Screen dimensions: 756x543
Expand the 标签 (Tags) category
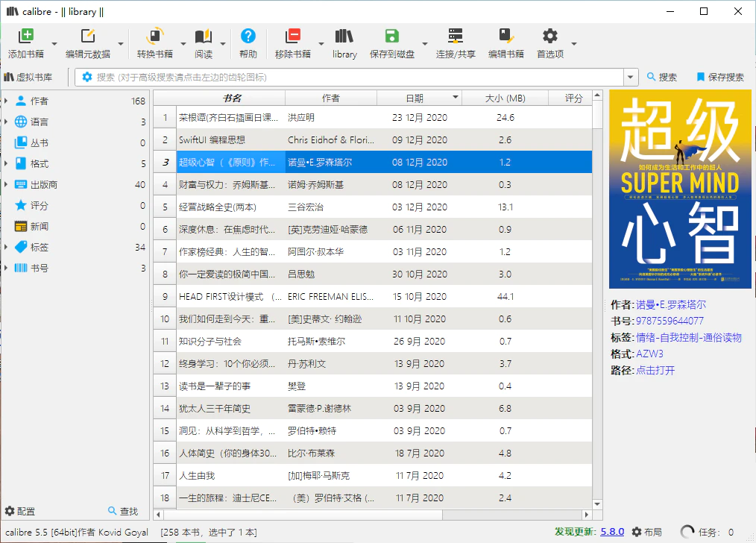coord(7,247)
